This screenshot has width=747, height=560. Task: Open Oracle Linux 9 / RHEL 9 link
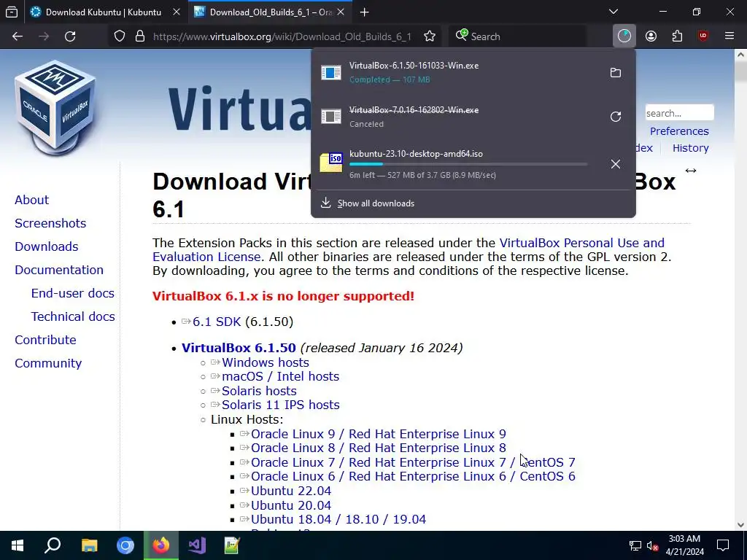tap(379, 435)
